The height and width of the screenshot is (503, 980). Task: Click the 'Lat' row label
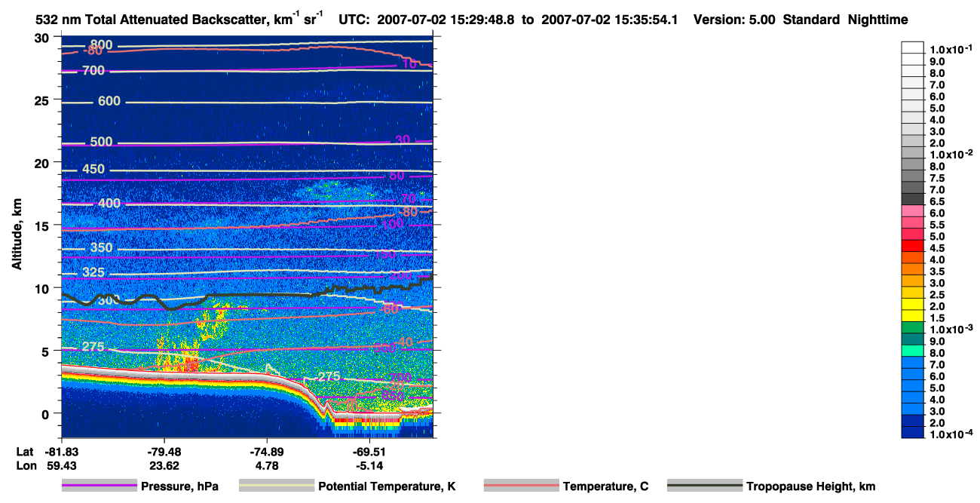point(26,452)
